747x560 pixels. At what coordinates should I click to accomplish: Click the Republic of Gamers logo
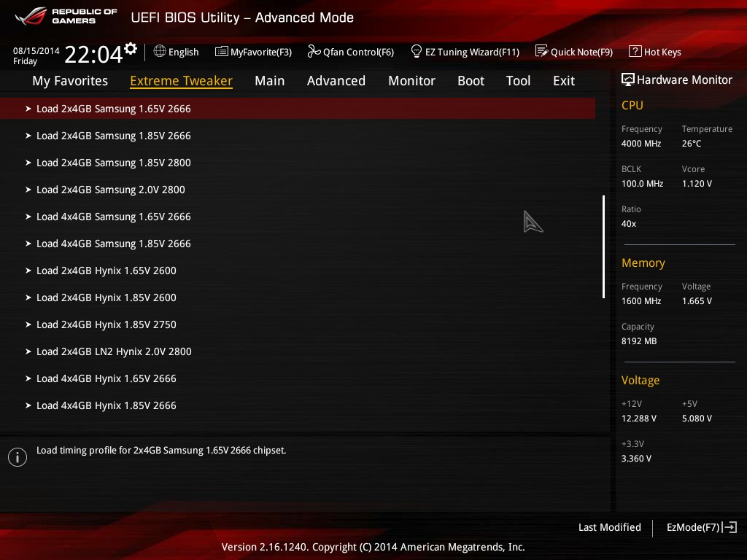66,16
